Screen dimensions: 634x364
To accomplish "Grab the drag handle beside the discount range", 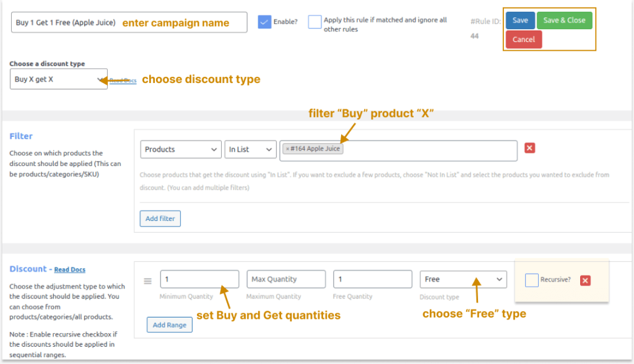I will coord(147,280).
